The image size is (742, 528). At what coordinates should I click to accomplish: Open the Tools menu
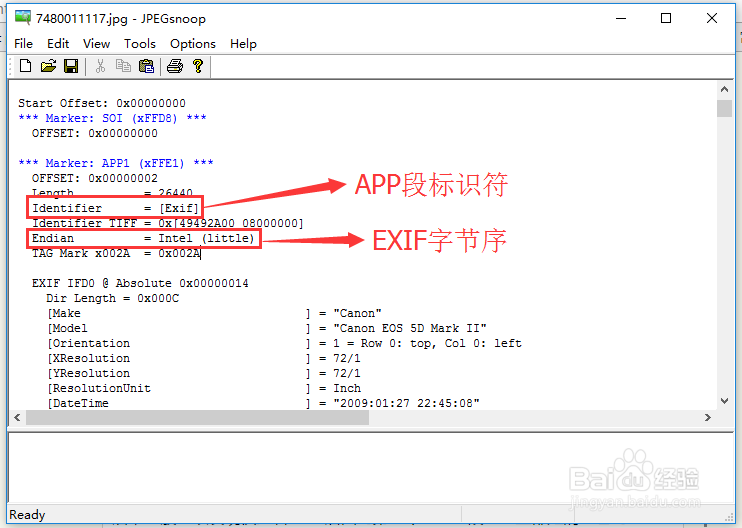point(140,44)
